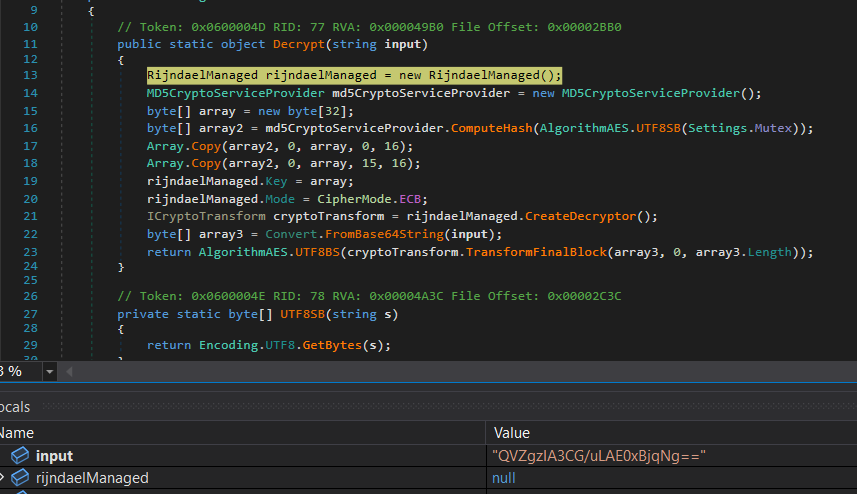The image size is (857, 494).
Task: Click the UTF8 property on line 29
Action: click(x=280, y=345)
